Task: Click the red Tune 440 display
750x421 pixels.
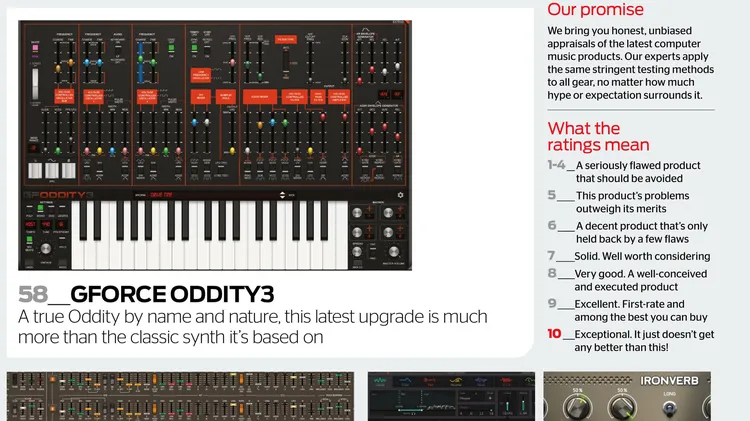Action: pyautogui.click(x=46, y=224)
